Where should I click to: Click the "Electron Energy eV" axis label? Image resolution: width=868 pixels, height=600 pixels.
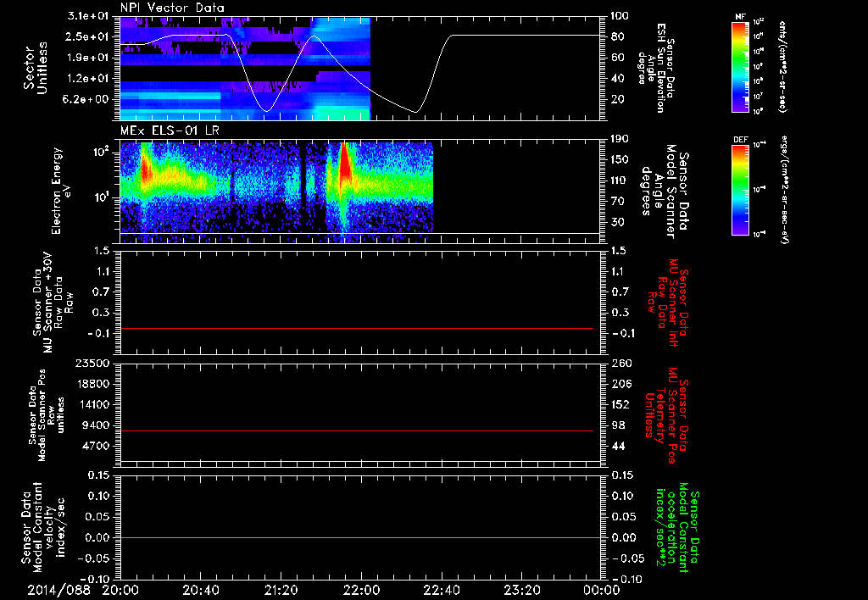(63, 191)
